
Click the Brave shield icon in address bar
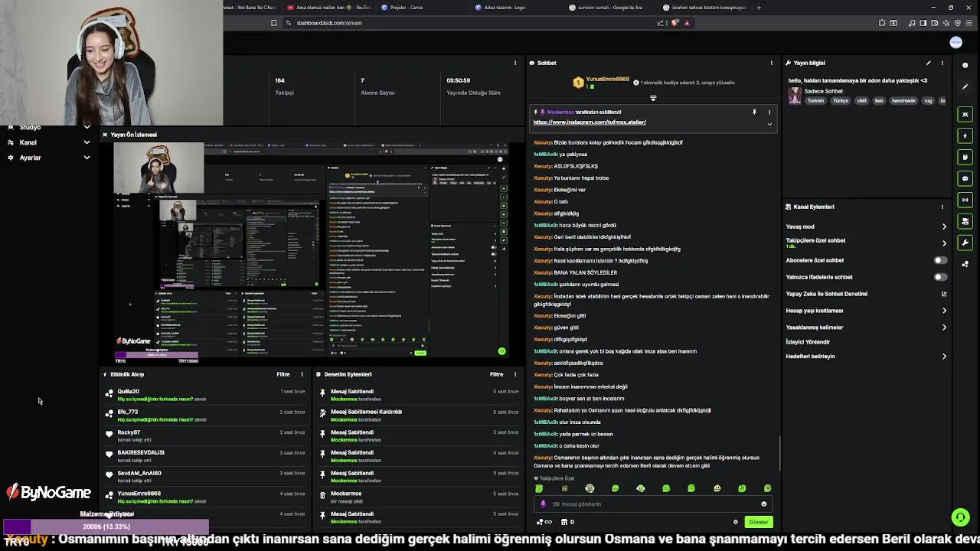(x=675, y=23)
